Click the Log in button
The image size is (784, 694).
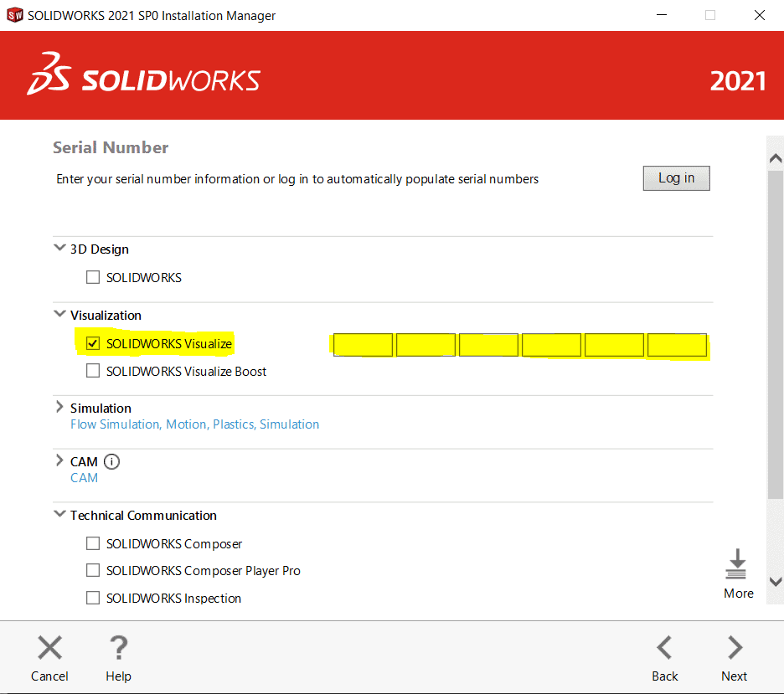[676, 178]
